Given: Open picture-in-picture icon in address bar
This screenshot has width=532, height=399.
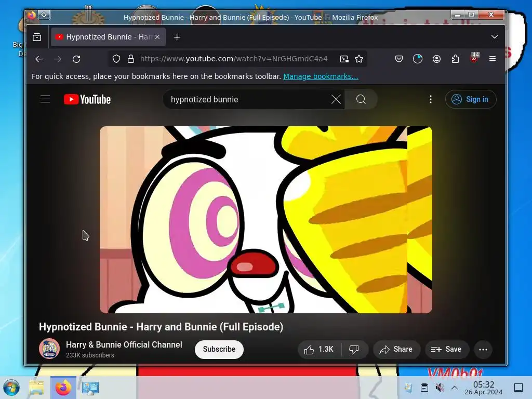Looking at the screenshot, I should pyautogui.click(x=344, y=59).
